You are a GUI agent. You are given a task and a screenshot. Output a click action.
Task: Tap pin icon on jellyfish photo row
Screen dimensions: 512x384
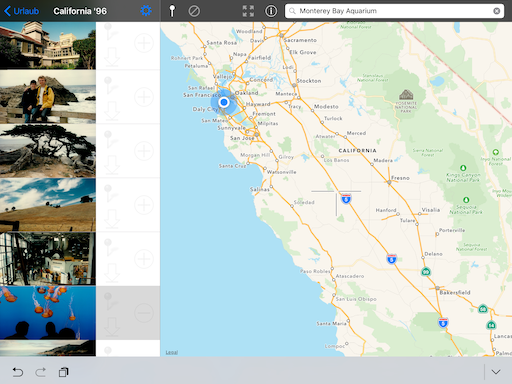[x=110, y=301]
